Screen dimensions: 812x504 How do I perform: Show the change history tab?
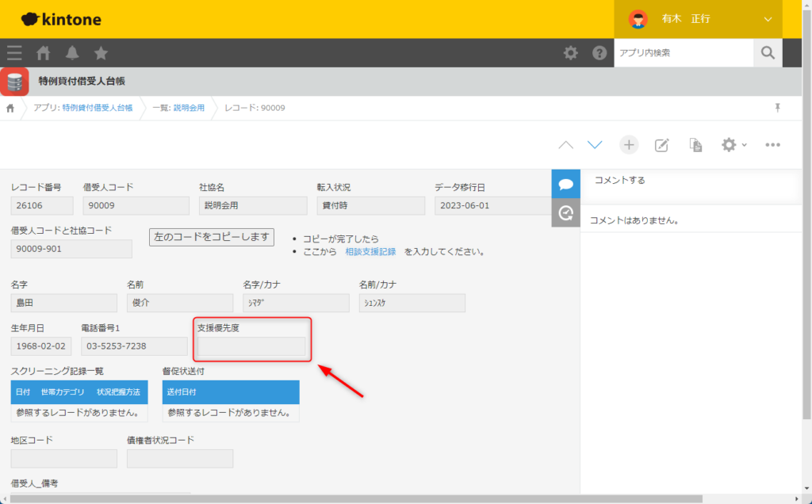click(x=565, y=212)
